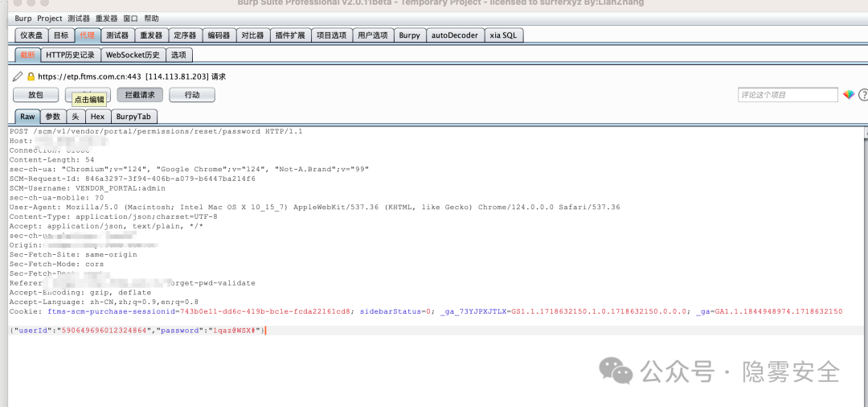Switch to the 项目选项 tab

[332, 35]
